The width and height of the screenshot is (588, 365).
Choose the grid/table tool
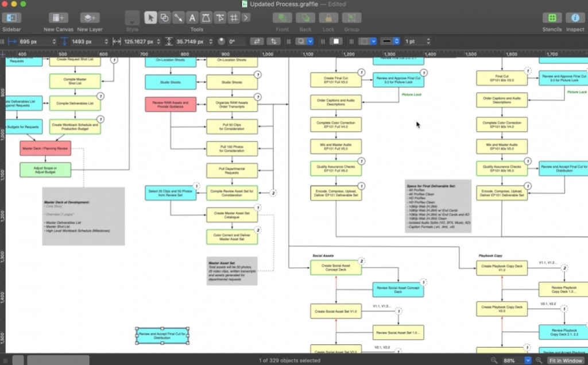click(x=234, y=18)
